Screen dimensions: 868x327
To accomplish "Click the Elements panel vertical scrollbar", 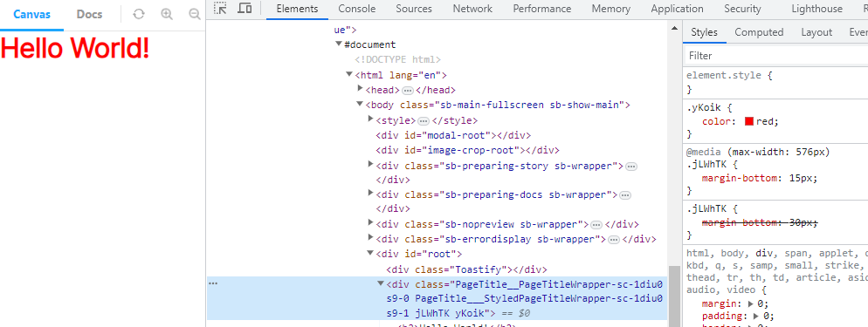I will coord(673,296).
